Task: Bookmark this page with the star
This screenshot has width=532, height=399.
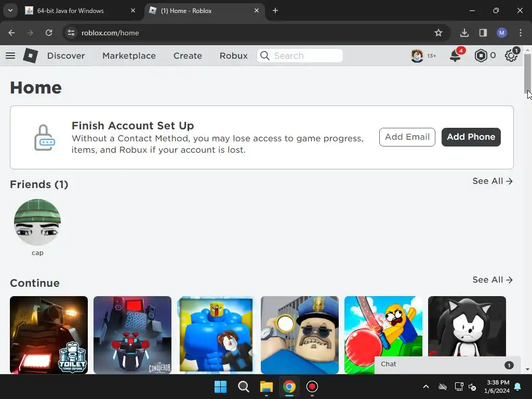Action: tap(438, 33)
